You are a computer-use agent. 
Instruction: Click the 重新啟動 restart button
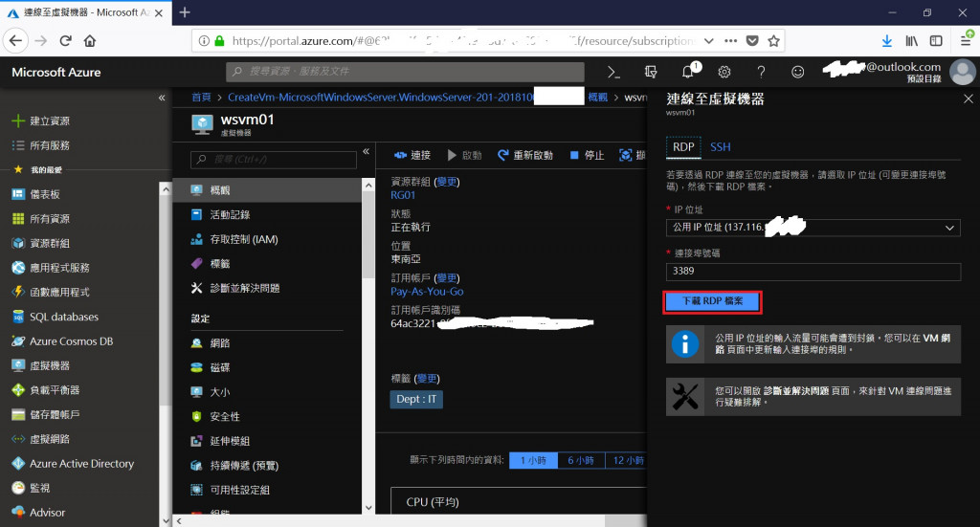(x=525, y=155)
